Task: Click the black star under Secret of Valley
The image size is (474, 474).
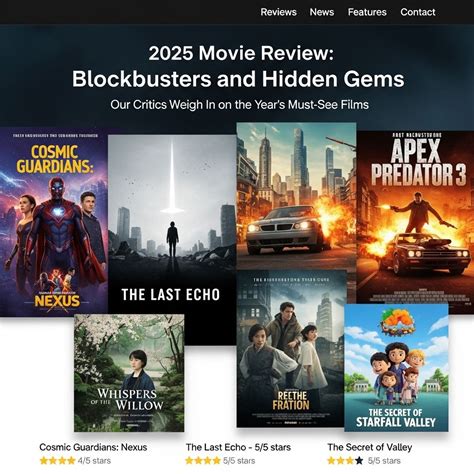Action: [x=359, y=461]
